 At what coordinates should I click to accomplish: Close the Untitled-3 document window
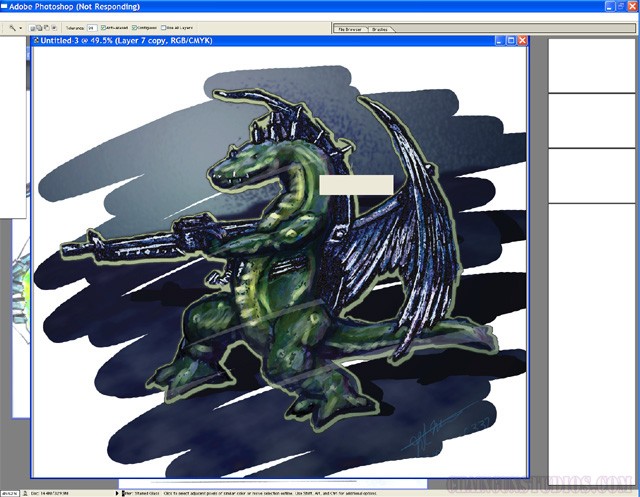point(522,42)
